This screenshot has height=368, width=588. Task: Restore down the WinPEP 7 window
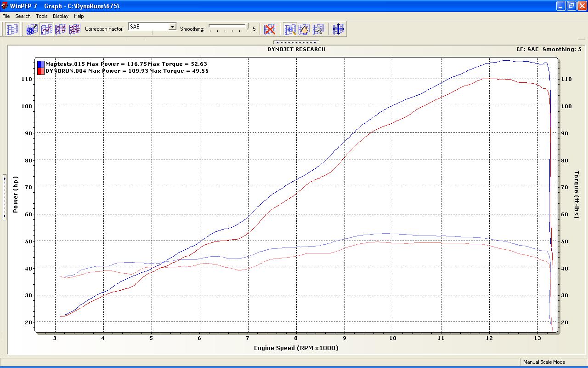[x=571, y=6]
